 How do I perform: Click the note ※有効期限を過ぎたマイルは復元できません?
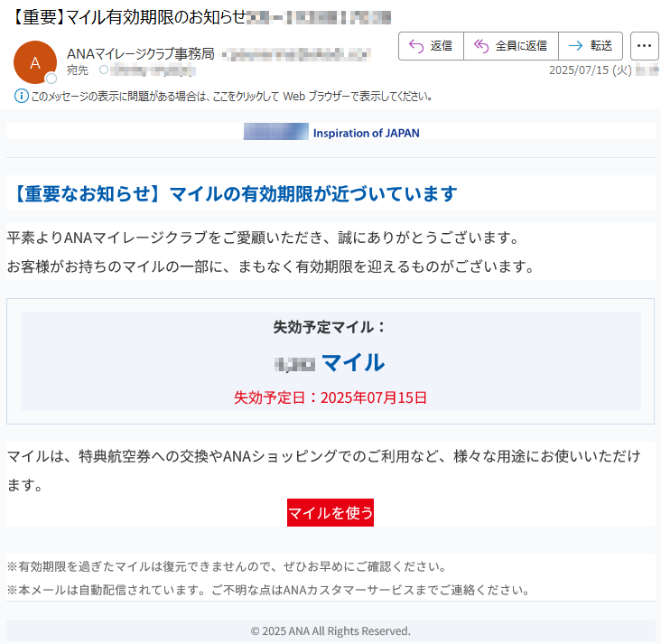coord(227,566)
